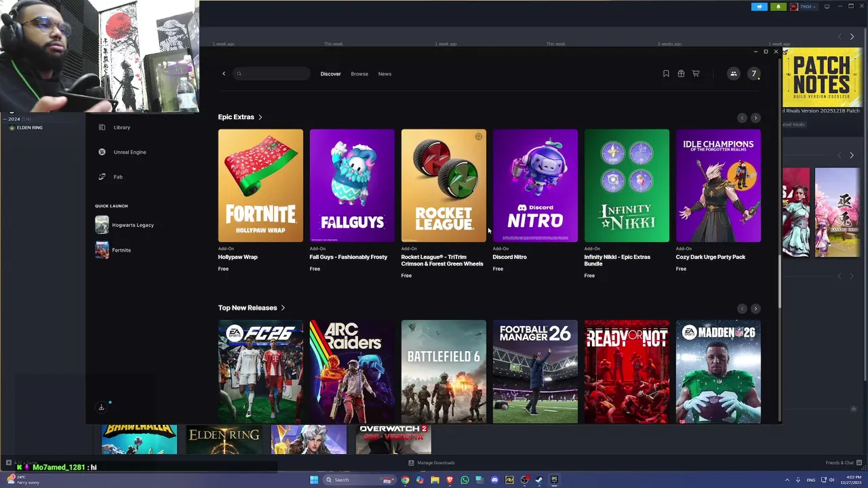Open the Windows Start menu
Screen dimensions: 868x488
click(314, 480)
